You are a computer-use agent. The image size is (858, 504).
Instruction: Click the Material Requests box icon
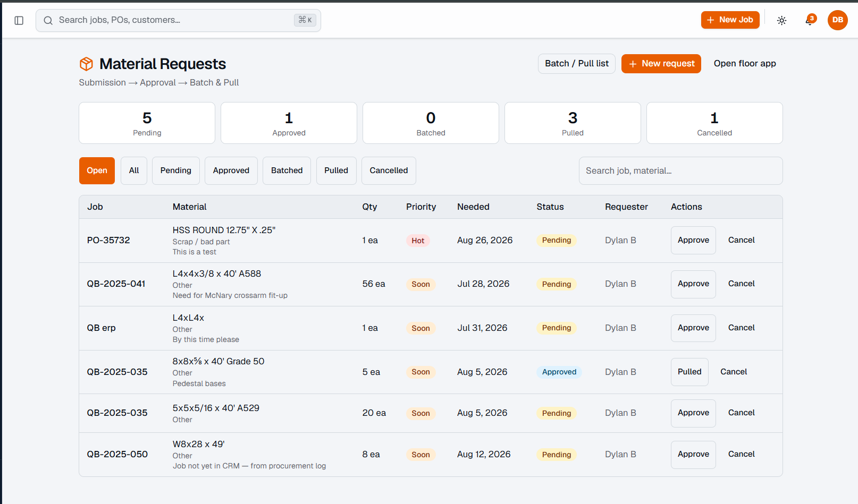[86, 64]
